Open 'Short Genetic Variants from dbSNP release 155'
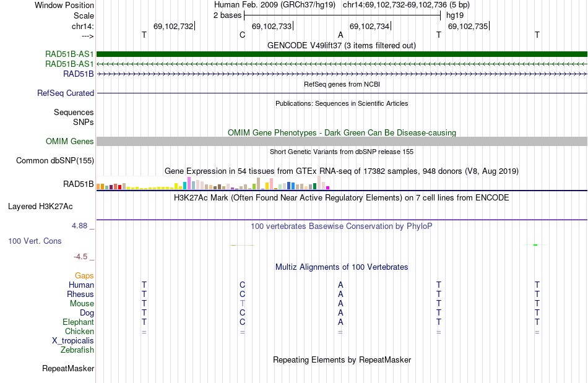 point(342,152)
